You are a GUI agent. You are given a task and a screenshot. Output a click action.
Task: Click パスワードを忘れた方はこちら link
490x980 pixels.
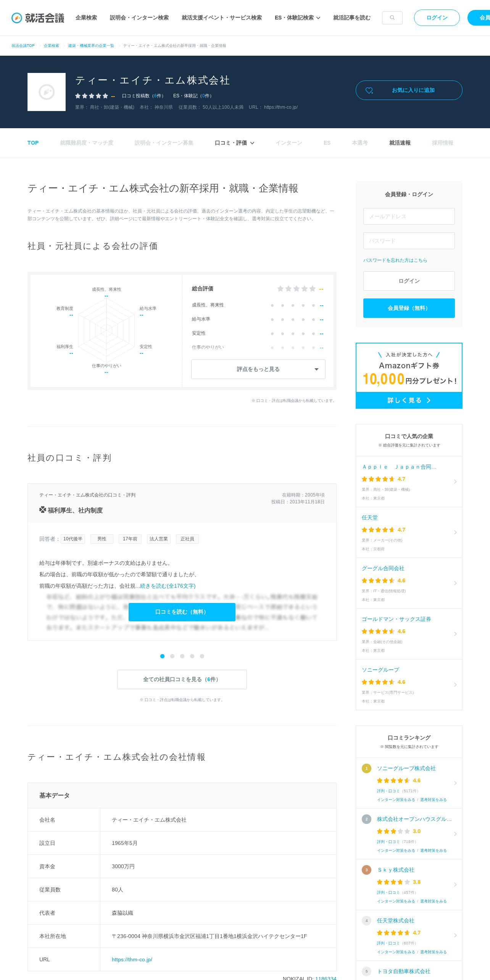point(395,260)
